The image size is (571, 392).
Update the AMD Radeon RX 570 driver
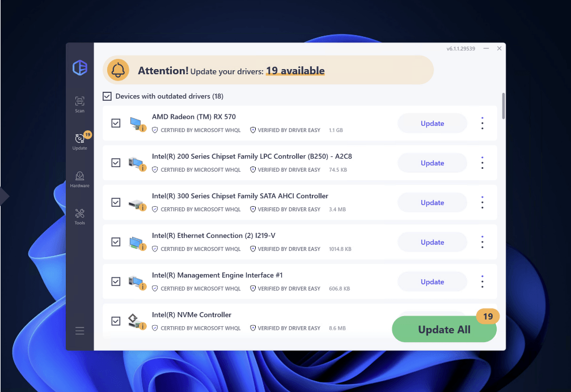(432, 123)
